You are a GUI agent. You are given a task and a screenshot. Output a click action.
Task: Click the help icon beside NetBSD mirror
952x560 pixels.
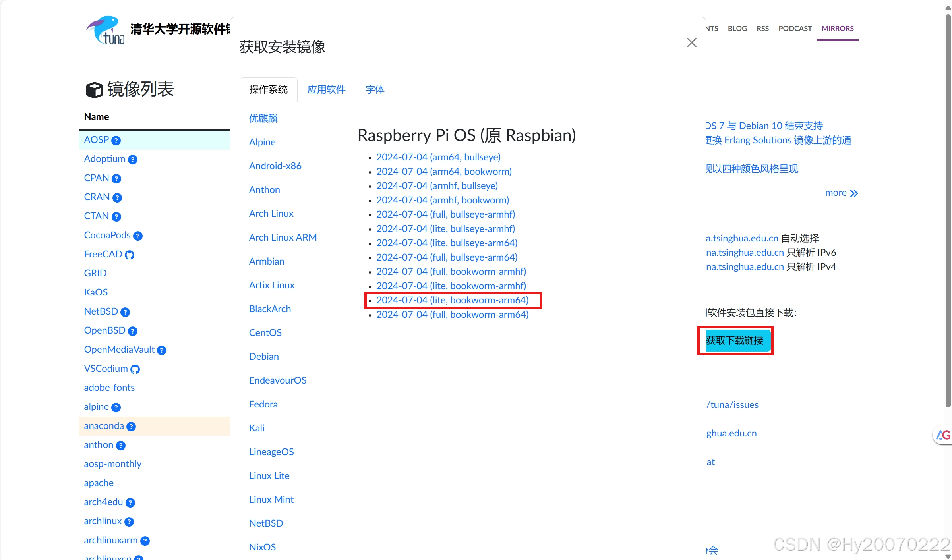click(x=125, y=312)
